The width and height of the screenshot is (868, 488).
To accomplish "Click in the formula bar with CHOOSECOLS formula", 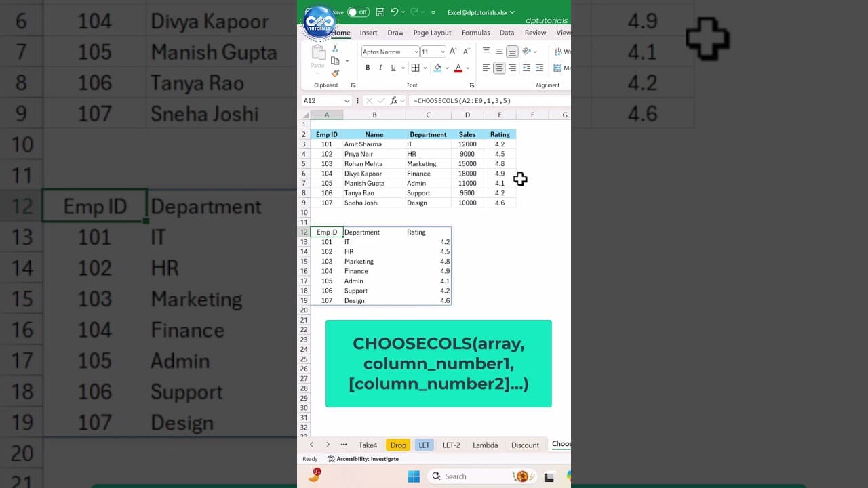I will coord(461,100).
